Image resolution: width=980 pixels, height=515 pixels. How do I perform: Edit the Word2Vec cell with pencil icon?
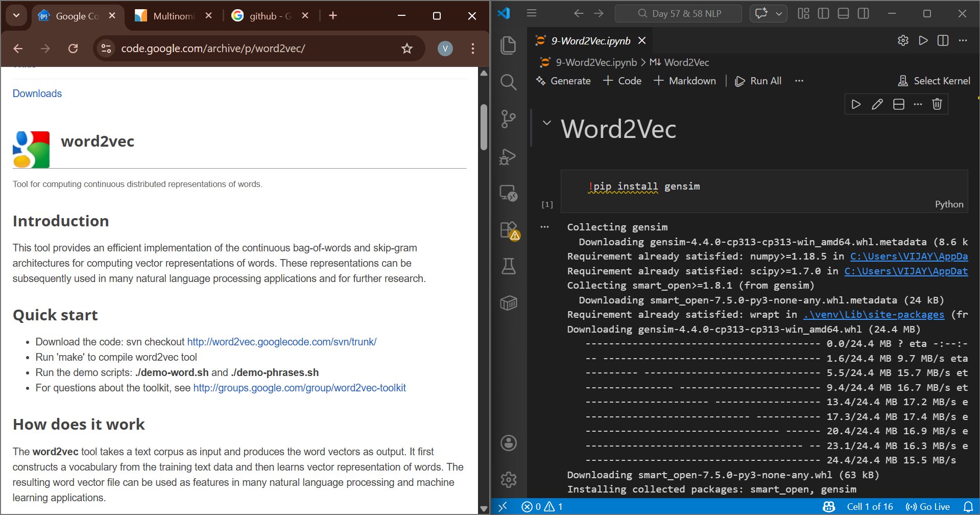click(x=877, y=104)
